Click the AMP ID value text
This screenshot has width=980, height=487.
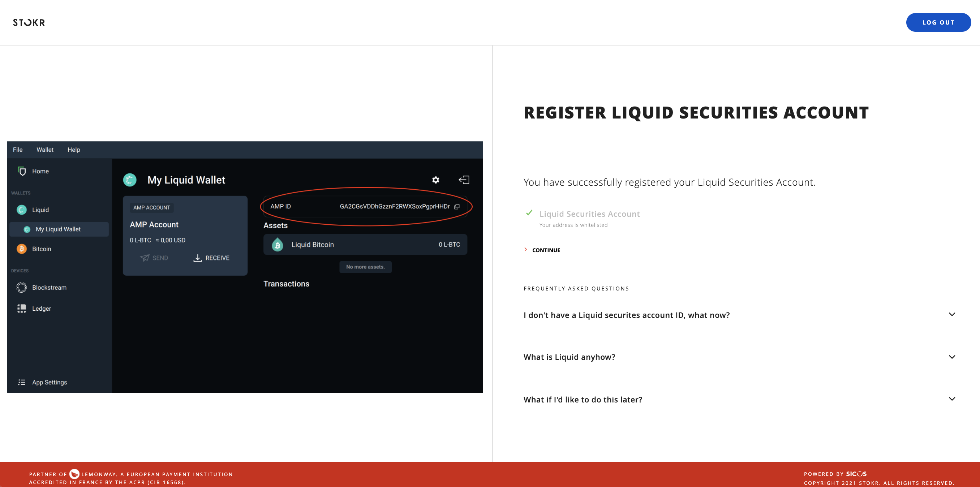pyautogui.click(x=395, y=206)
